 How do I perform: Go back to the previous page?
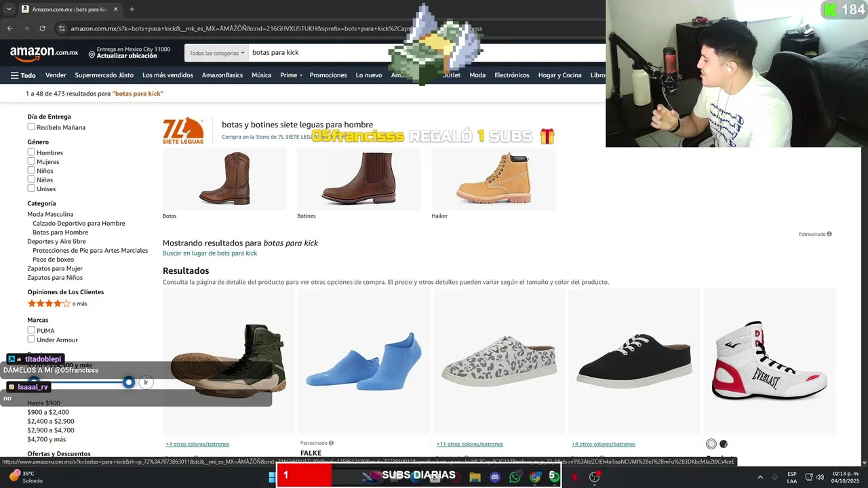coord(9,28)
